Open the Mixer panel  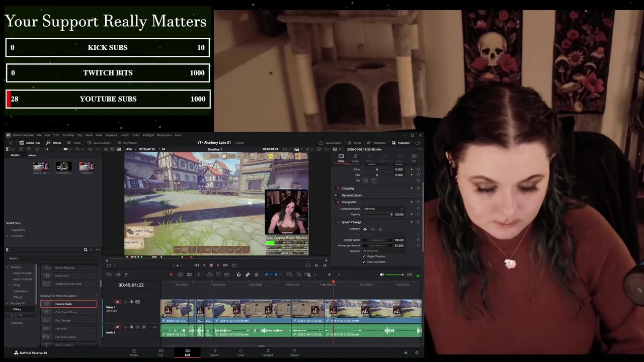click(x=354, y=143)
